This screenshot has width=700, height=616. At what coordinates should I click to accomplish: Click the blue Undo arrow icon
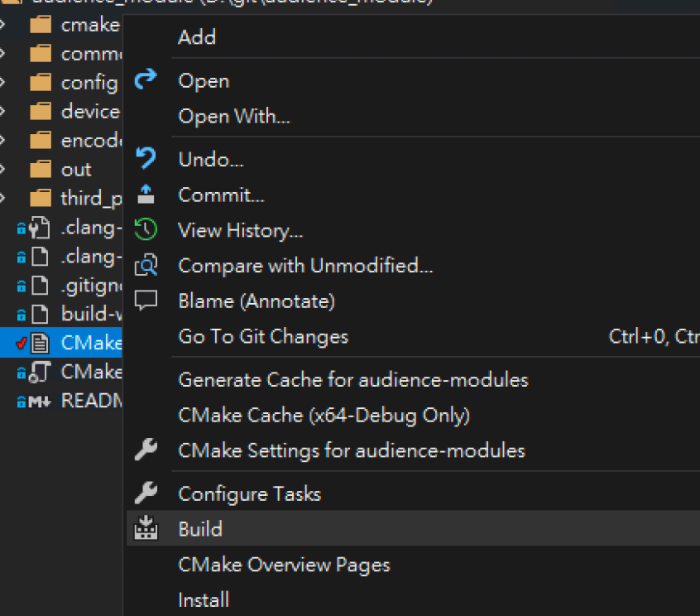(146, 158)
